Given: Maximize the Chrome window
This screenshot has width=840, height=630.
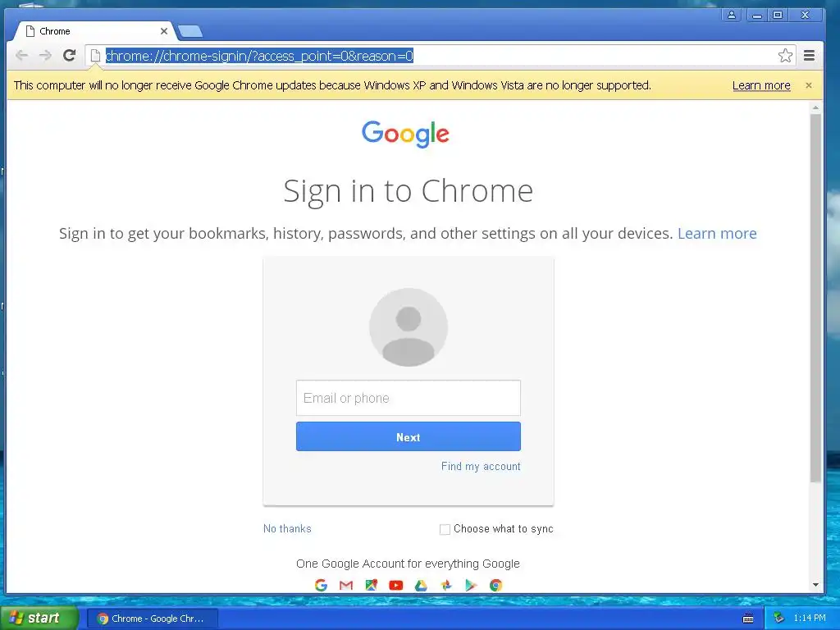Looking at the screenshot, I should click(778, 15).
